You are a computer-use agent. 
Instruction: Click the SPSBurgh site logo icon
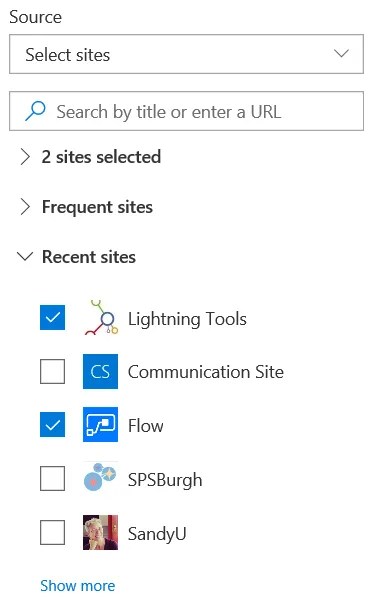click(100, 477)
